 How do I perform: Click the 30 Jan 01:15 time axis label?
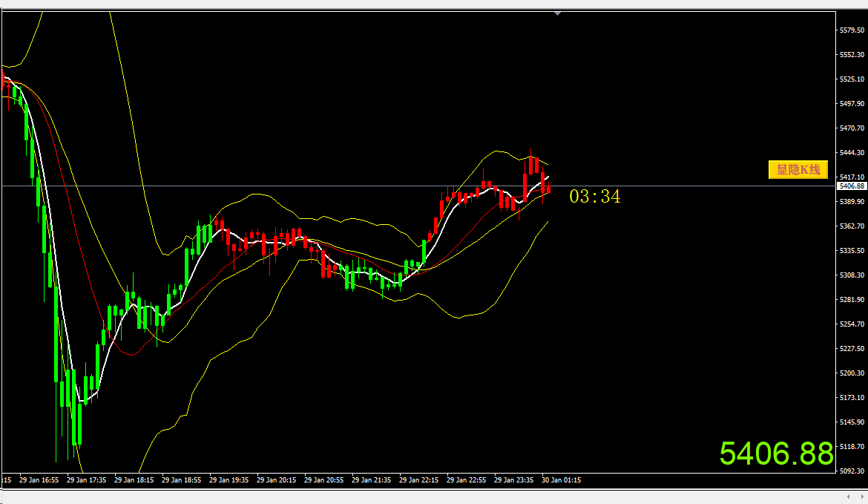562,480
